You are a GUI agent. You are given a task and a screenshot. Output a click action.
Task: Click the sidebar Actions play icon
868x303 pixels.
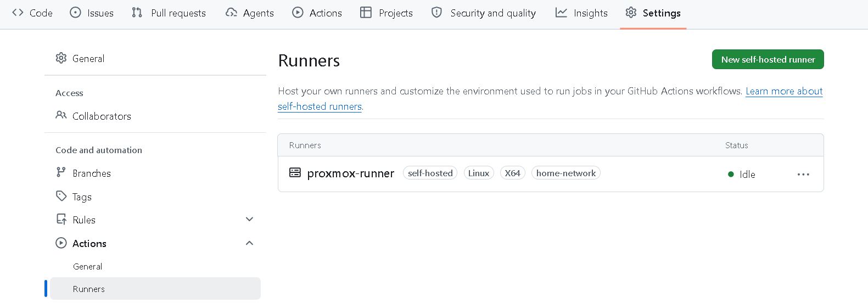click(x=61, y=243)
